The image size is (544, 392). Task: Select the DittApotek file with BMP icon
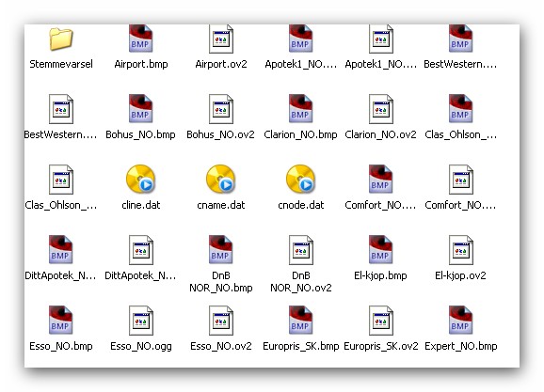(x=61, y=249)
